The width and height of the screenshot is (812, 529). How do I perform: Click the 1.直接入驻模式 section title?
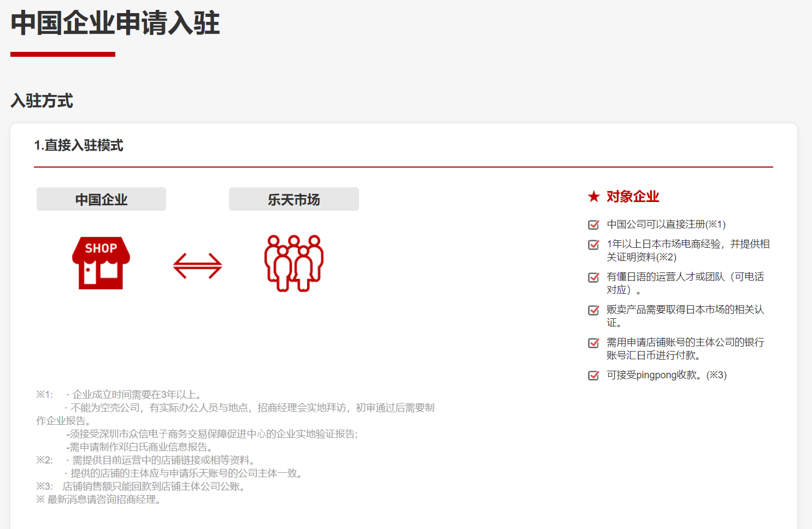point(79,145)
